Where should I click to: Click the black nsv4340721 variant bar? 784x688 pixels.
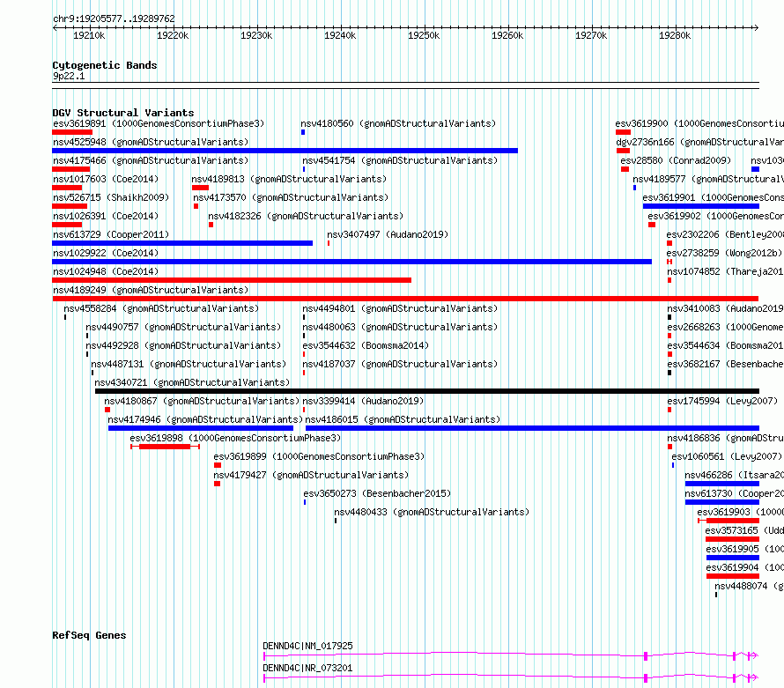tap(427, 391)
